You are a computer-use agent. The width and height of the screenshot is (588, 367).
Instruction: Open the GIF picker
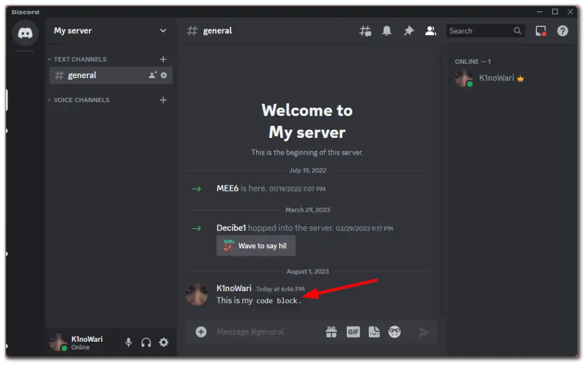[353, 331]
